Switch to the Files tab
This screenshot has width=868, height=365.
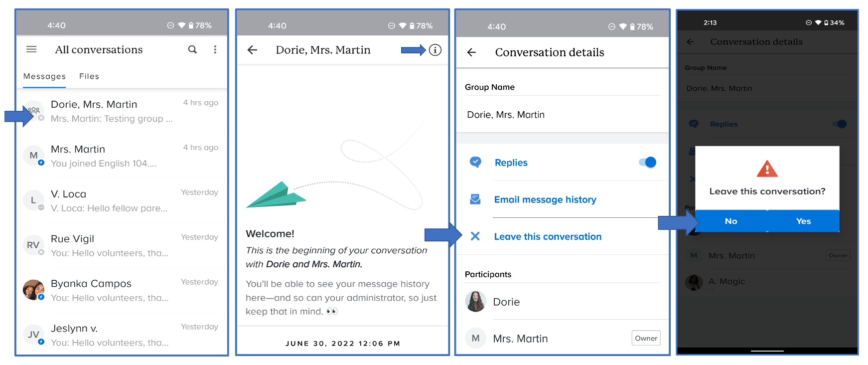pos(89,76)
